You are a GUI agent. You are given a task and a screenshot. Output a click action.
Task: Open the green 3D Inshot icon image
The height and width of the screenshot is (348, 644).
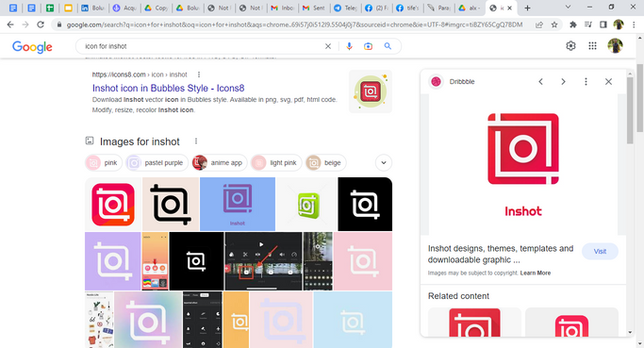(306, 205)
